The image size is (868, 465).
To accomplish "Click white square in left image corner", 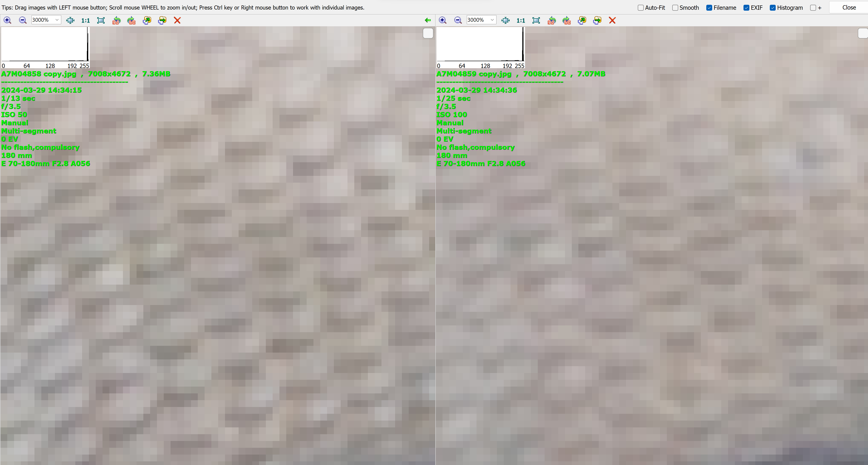I will click(428, 33).
